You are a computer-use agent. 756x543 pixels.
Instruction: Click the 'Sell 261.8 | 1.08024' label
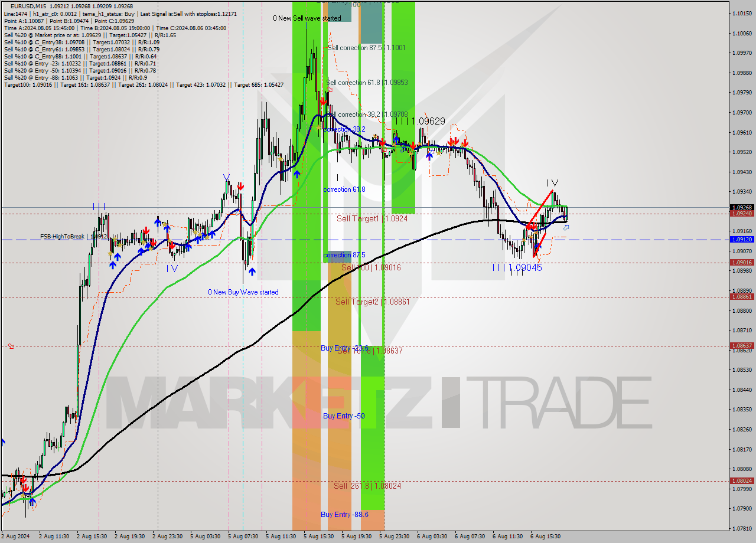(x=367, y=486)
